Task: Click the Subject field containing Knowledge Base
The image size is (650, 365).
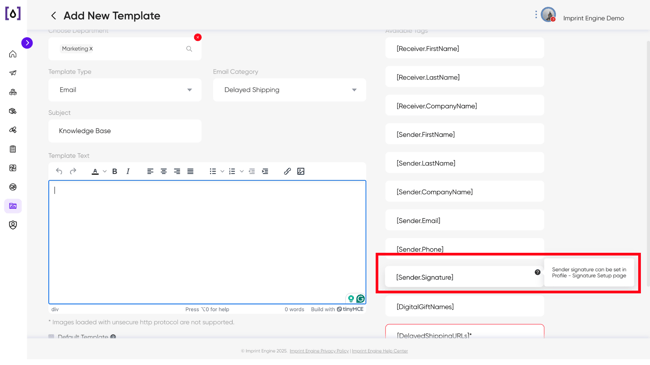Action: tap(125, 131)
